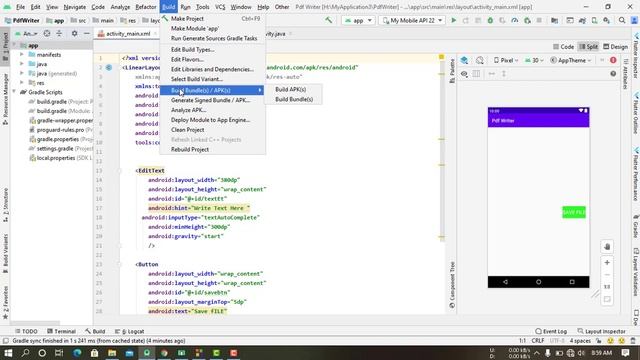
Task: Click the Stop square icon in toolbar
Action: pos(539,20)
